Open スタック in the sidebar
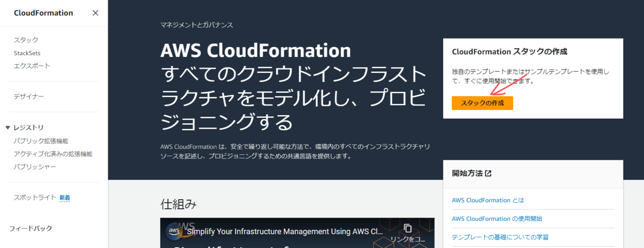The height and width of the screenshot is (248, 644). pos(26,40)
